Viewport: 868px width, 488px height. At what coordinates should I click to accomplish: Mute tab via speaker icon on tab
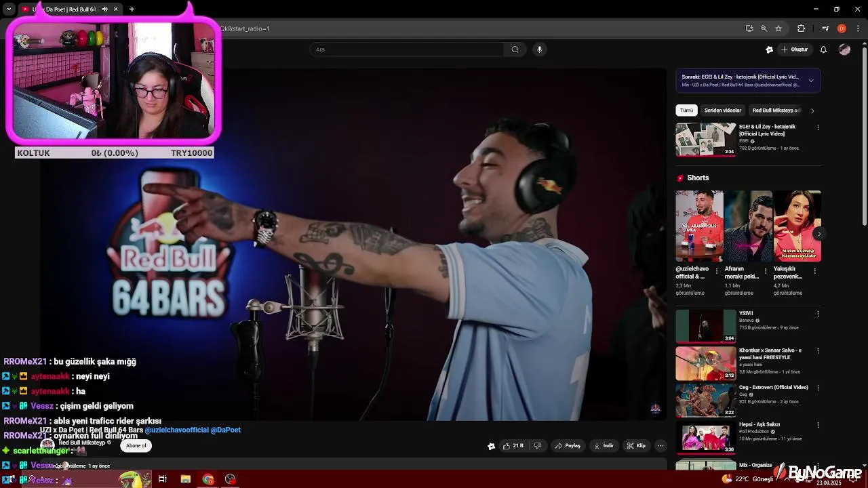[x=104, y=9]
